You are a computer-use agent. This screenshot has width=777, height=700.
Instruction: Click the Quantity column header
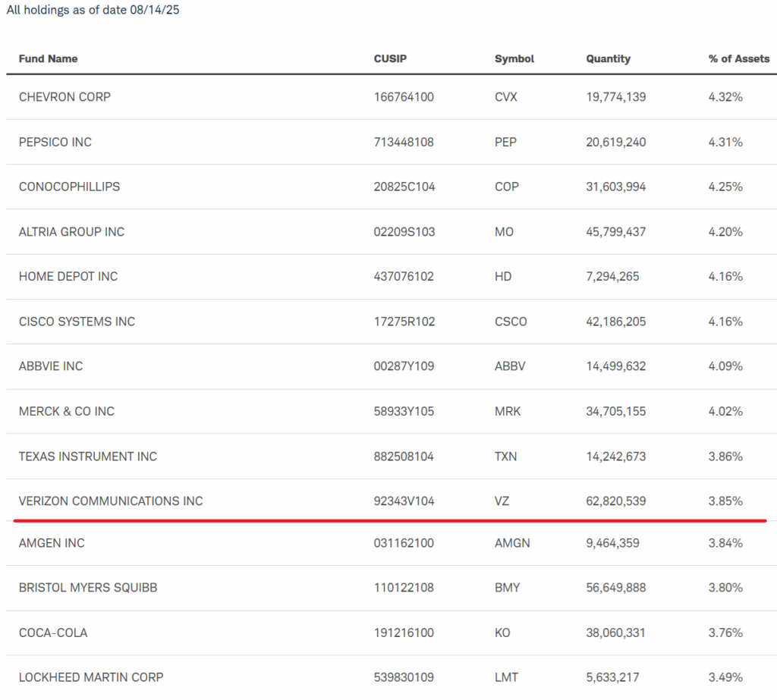click(608, 58)
